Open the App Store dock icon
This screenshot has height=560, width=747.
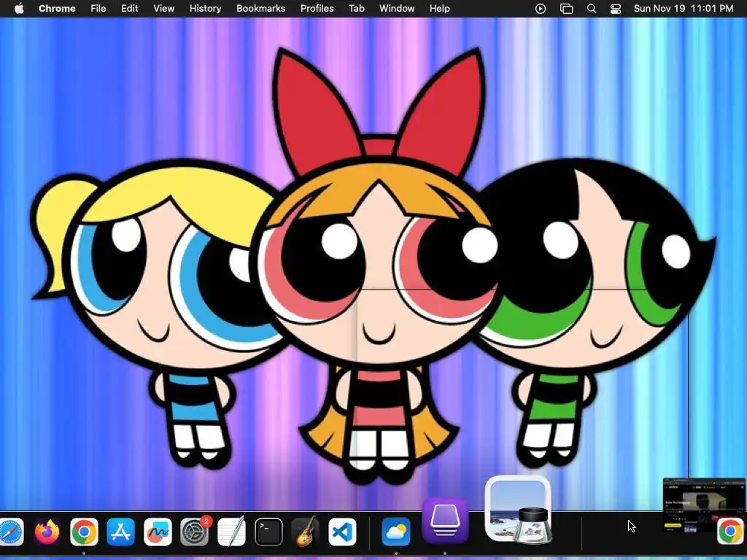tap(120, 532)
